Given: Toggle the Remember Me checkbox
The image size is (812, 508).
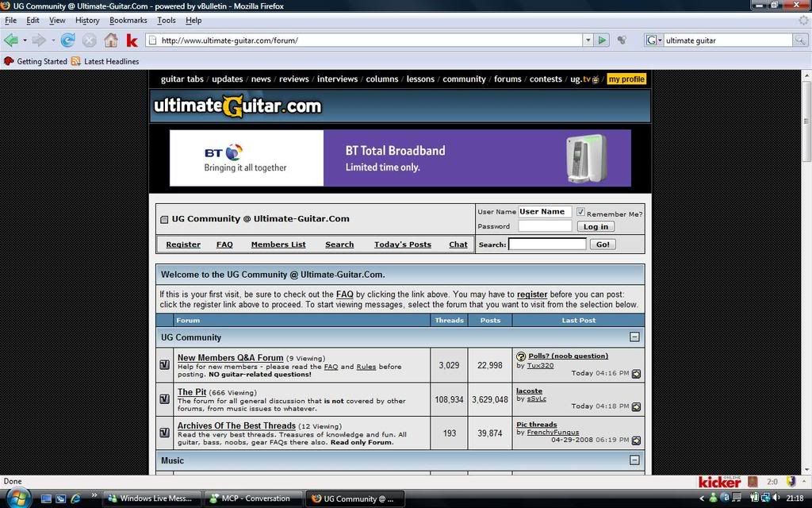Looking at the screenshot, I should 580,212.
